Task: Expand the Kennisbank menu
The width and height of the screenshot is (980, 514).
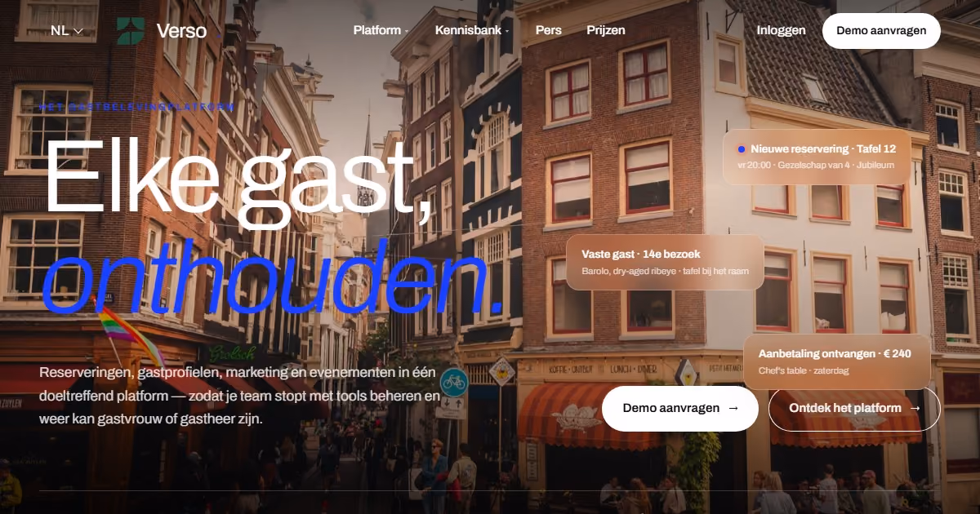Action: tap(472, 30)
